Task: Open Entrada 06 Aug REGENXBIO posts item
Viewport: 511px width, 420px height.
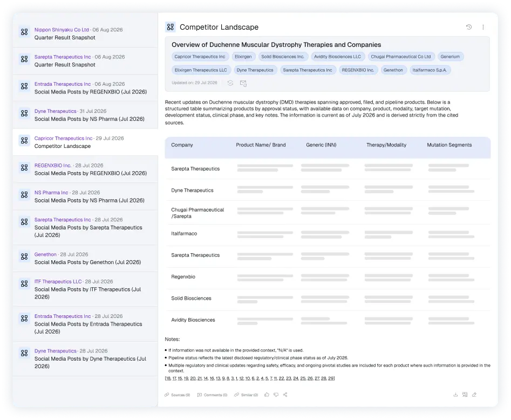Action: pos(85,87)
